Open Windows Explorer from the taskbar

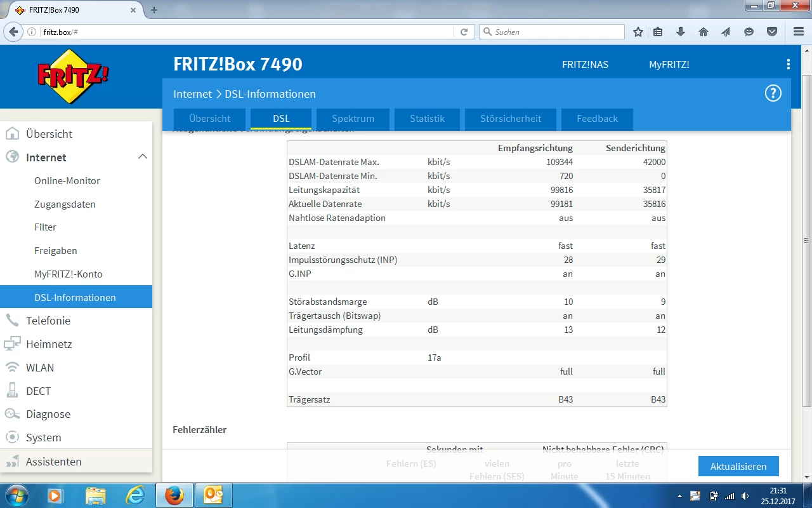pos(96,495)
